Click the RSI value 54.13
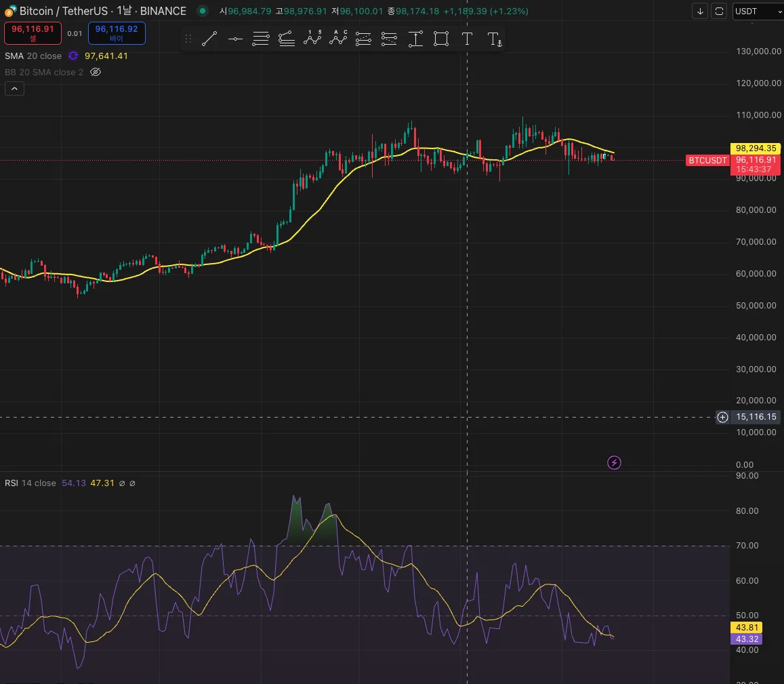The image size is (784, 684). [x=73, y=483]
